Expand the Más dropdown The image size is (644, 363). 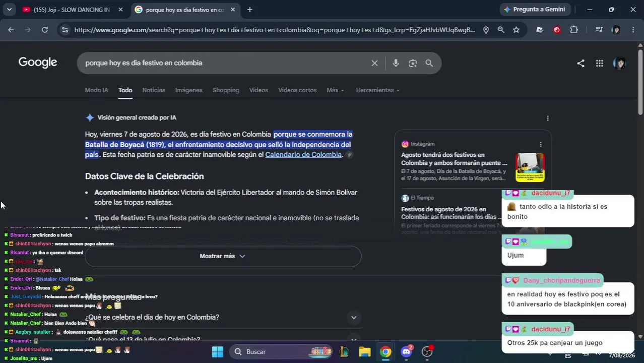coord(335,90)
